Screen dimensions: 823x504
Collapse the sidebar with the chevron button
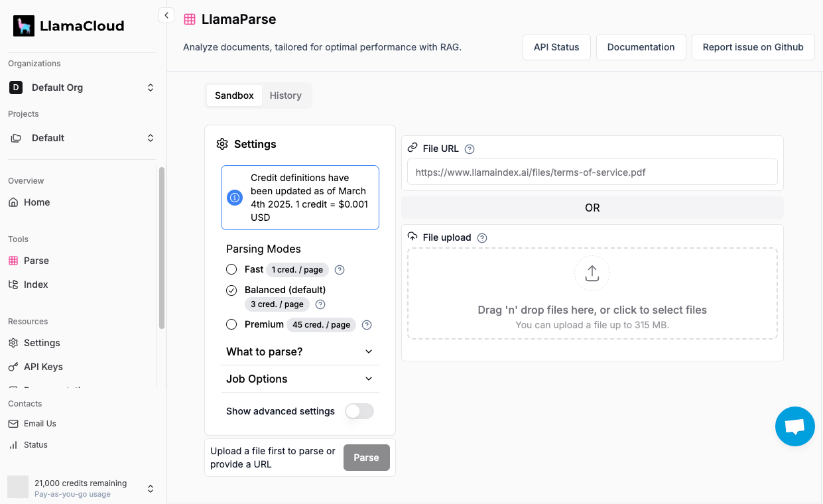click(166, 15)
